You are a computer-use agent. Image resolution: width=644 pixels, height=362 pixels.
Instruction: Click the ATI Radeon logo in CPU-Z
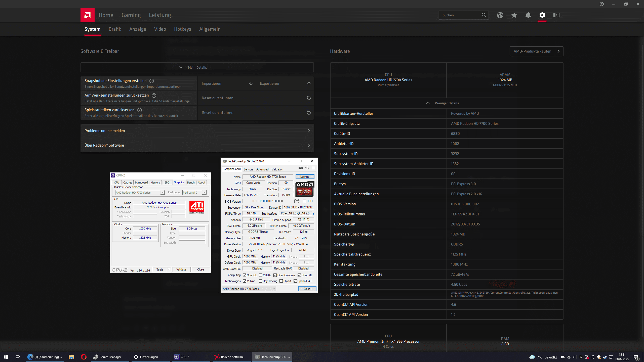tap(197, 207)
